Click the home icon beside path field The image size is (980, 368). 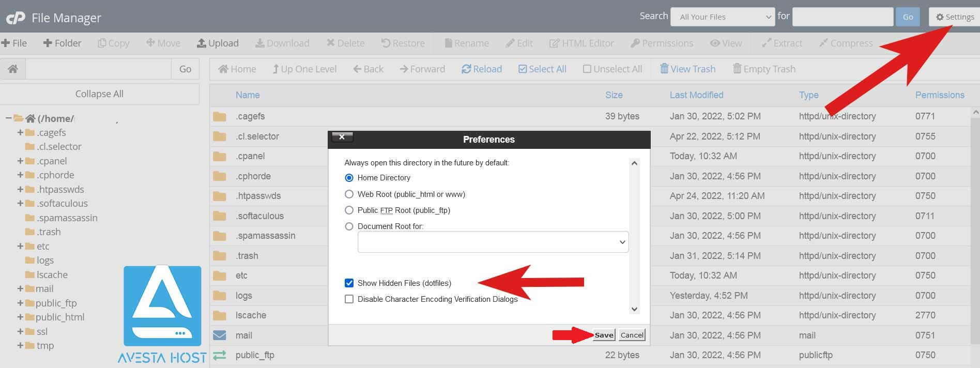(13, 69)
